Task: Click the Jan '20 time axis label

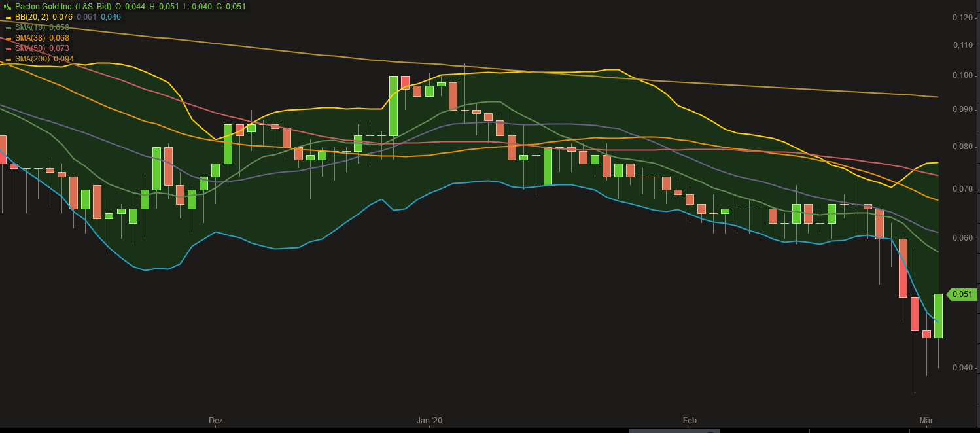Action: [x=429, y=421]
